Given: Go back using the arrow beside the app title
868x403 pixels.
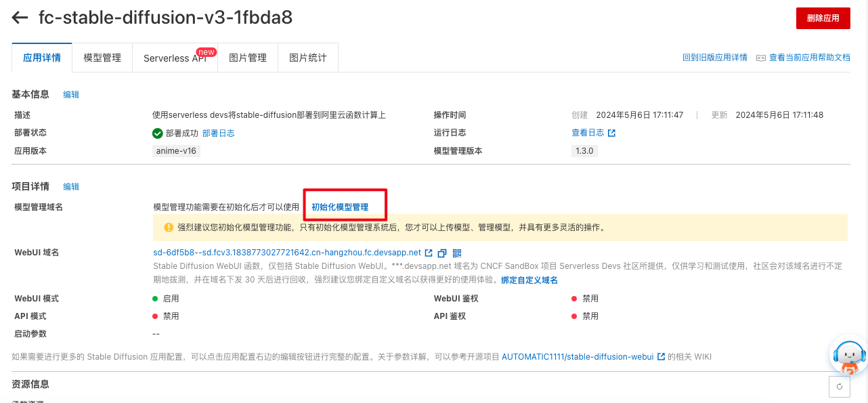Looking at the screenshot, I should click(x=20, y=18).
